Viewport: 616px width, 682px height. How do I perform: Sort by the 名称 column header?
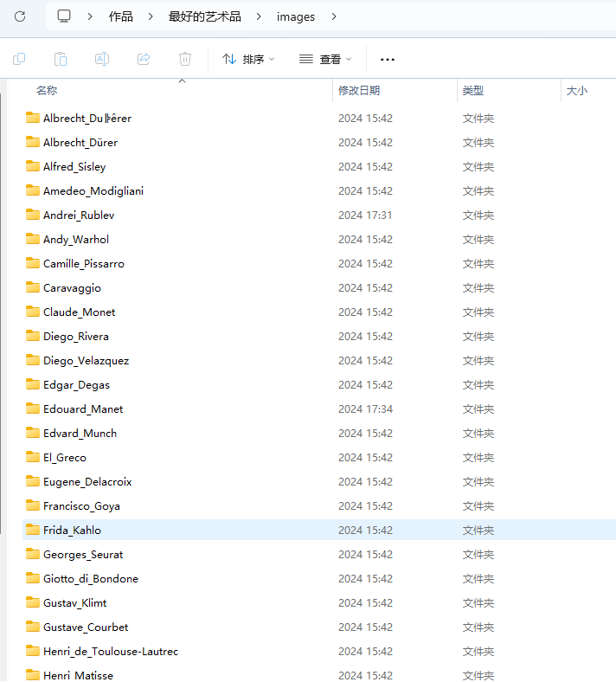click(x=47, y=90)
